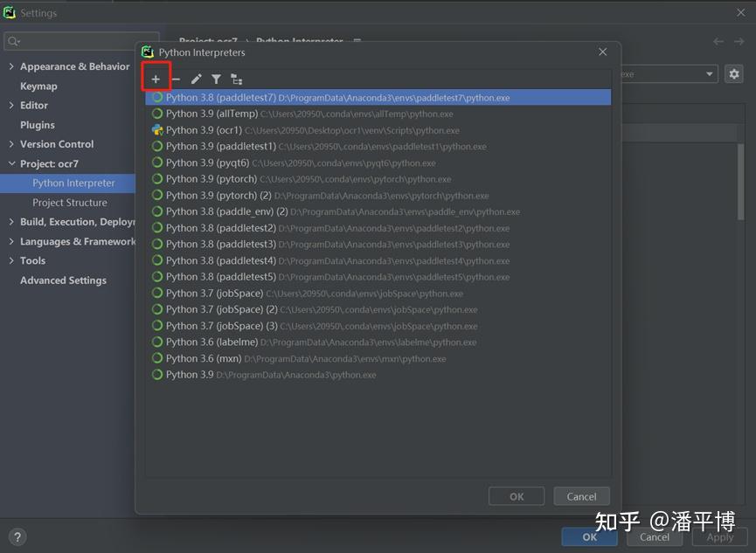Collapse the Project: ocr7 section
The height and width of the screenshot is (553, 756).
pyautogui.click(x=11, y=163)
